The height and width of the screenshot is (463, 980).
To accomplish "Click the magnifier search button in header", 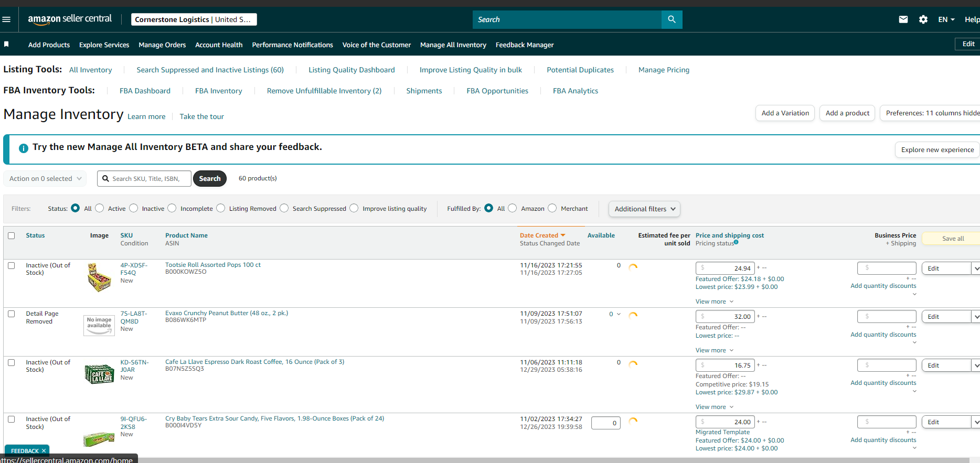I will (672, 19).
